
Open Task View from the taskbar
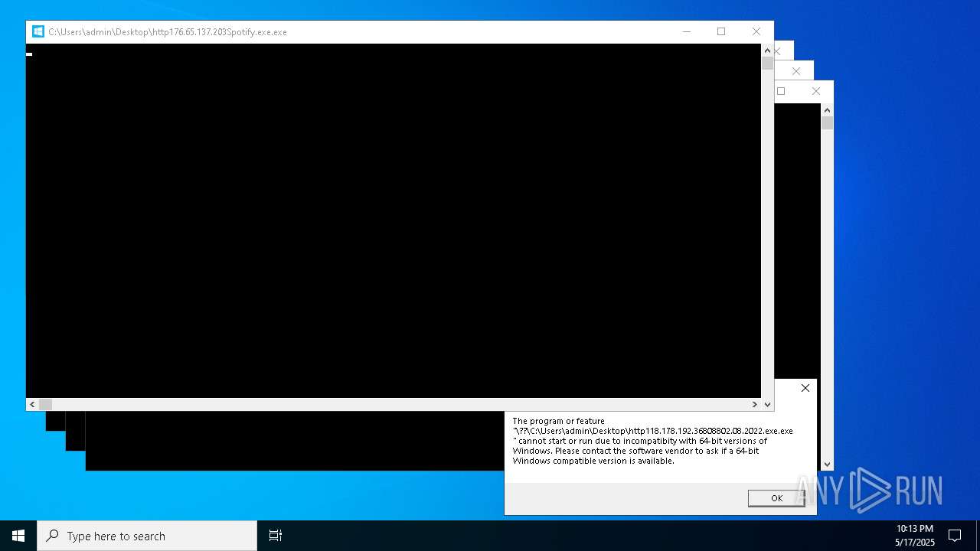coord(276,536)
